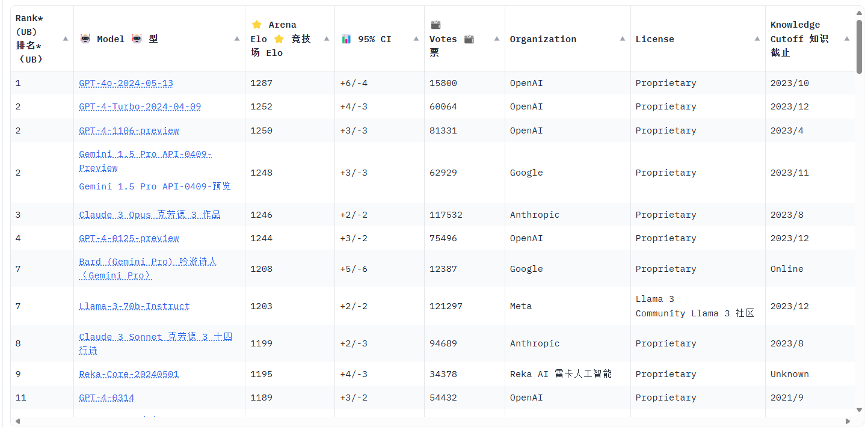Viewport: 868px width, 427px height.
Task: Select the Organization column header
Action: (x=543, y=39)
